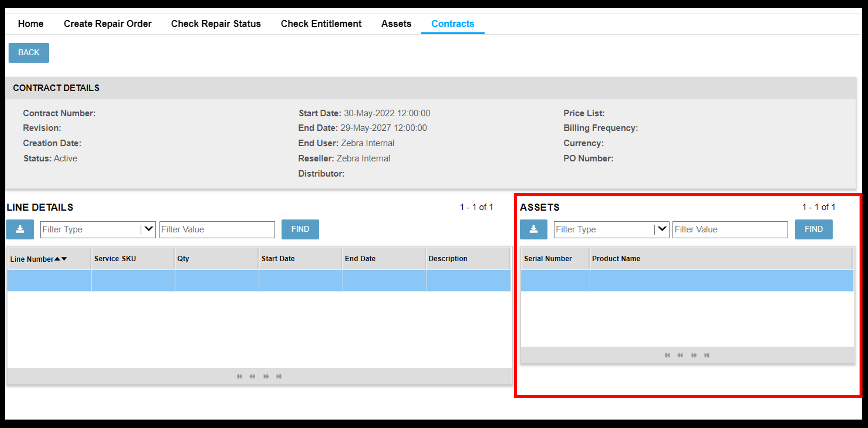Click Contract Number label

coord(59,113)
